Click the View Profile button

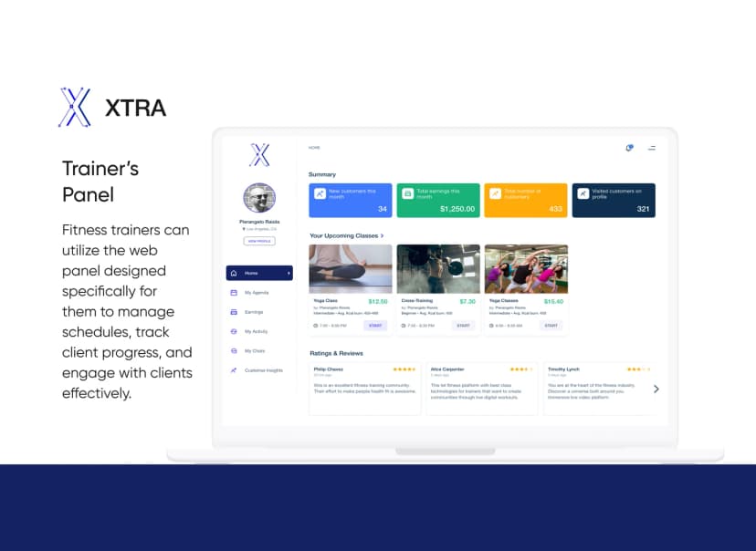(259, 241)
